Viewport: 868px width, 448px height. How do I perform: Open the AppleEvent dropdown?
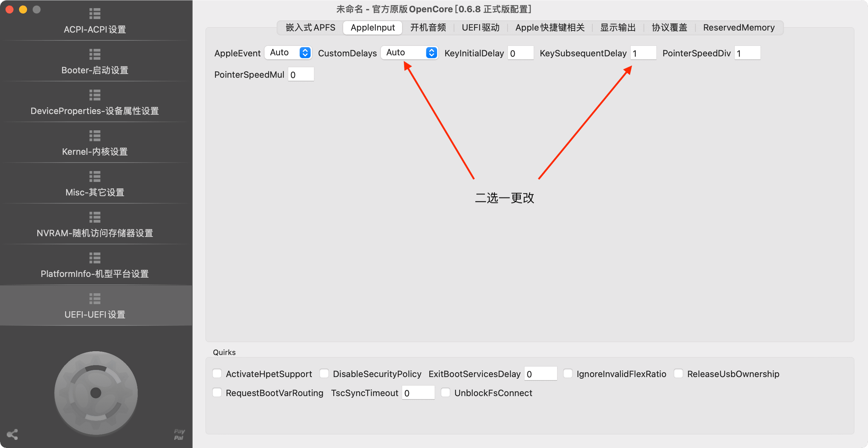click(288, 53)
